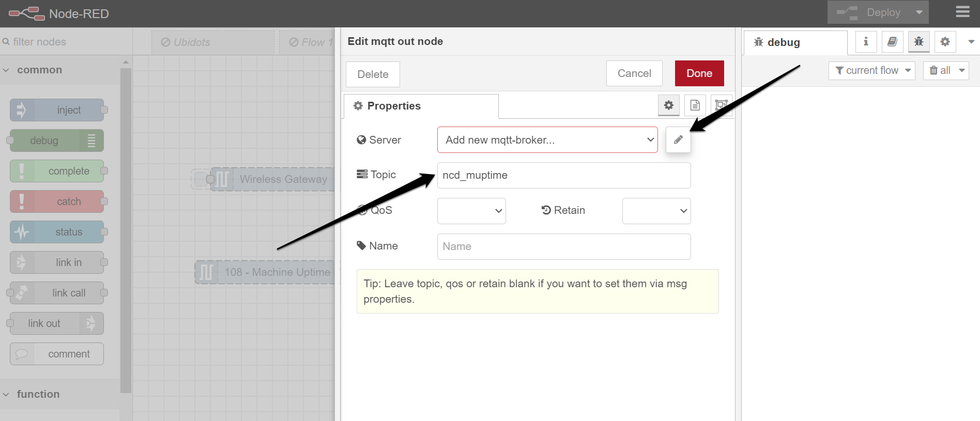Click the pencil icon to edit mqtt-broker
This screenshot has height=421, width=980.
click(678, 140)
